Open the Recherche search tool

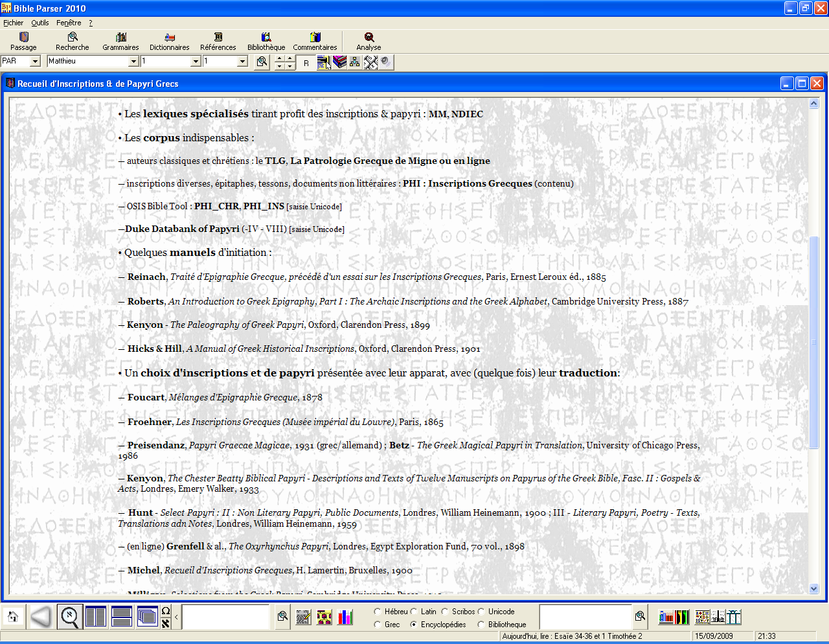point(73,41)
